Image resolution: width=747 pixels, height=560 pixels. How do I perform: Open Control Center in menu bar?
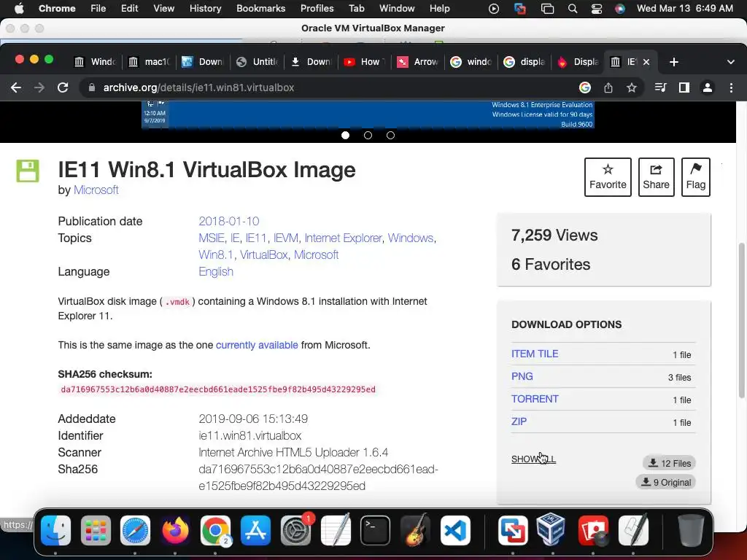pyautogui.click(x=597, y=9)
